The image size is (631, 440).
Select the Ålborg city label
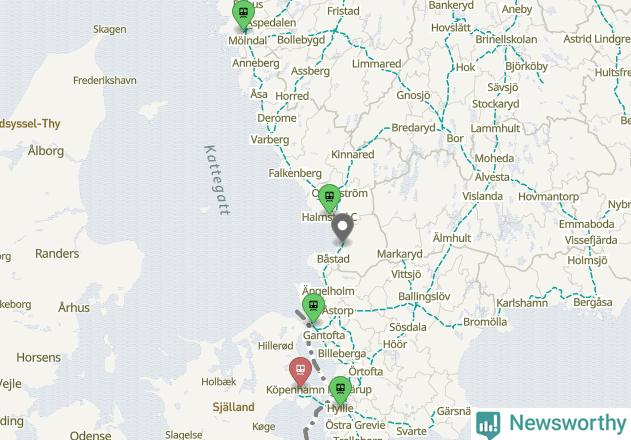point(46,151)
